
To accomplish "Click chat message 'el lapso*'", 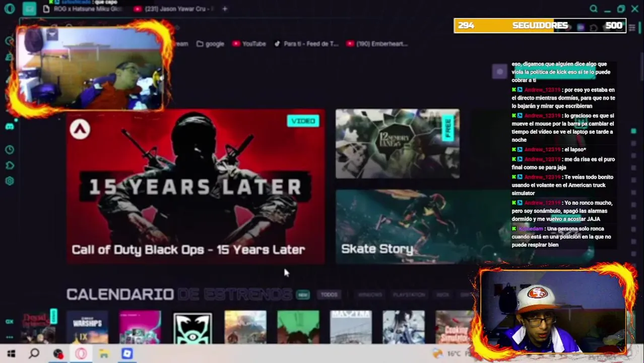I will point(549,150).
